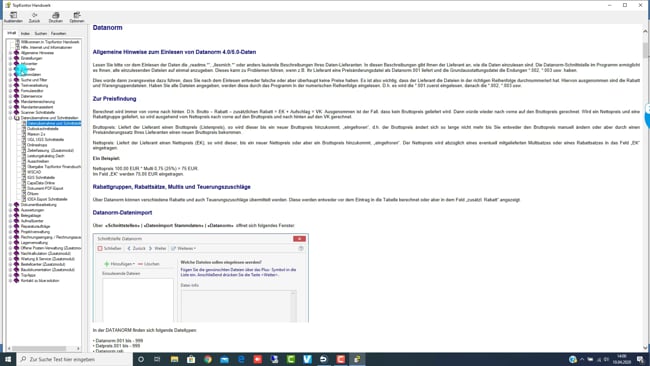Expand the Auswertungen node
Image resolution: width=650 pixels, height=366 pixels.
coord(10,210)
